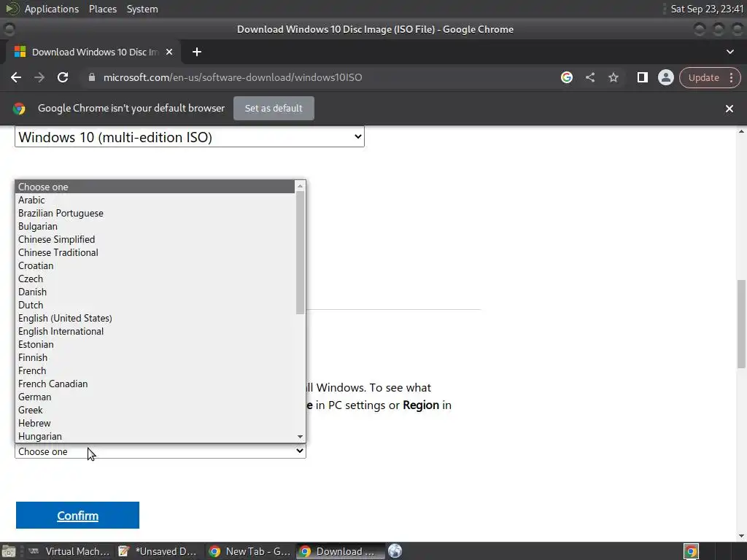Share this page via share icon
Viewport: 747px width, 560px height.
pyautogui.click(x=589, y=77)
